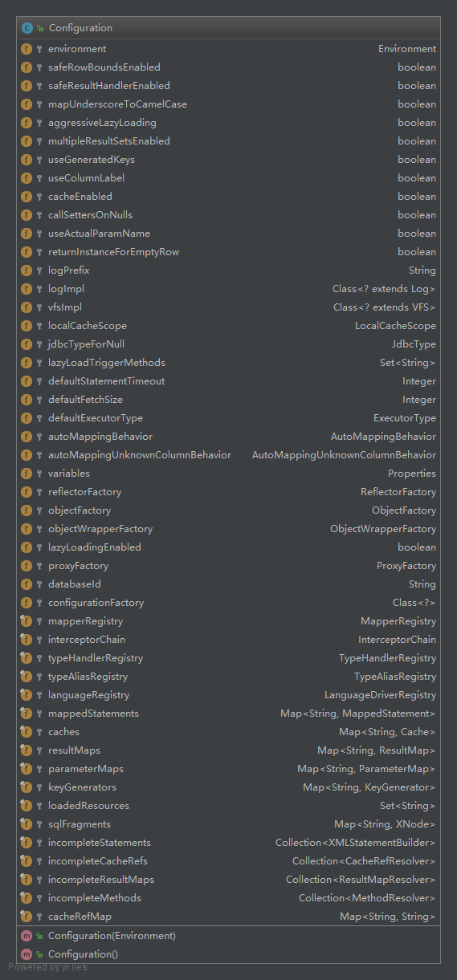Select the defaultExecutorType field
Screen dimensions: 457x980
(228, 418)
